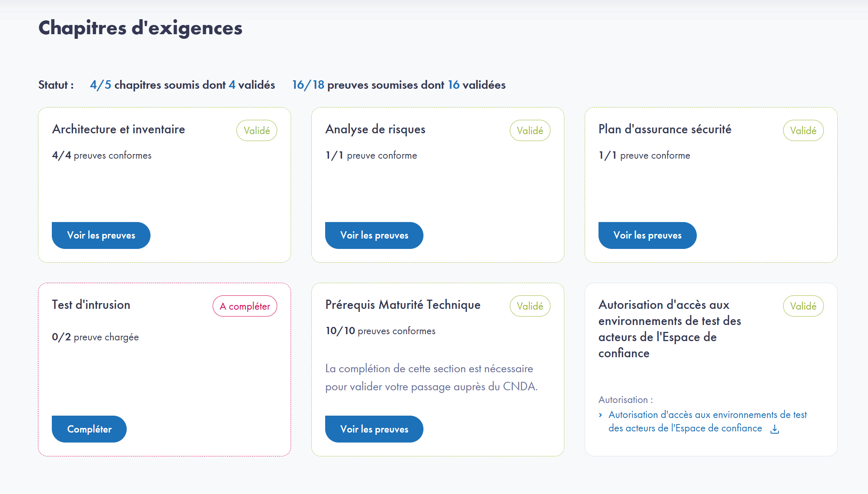Click Validé badge on Autorisation d'accès card

803,306
